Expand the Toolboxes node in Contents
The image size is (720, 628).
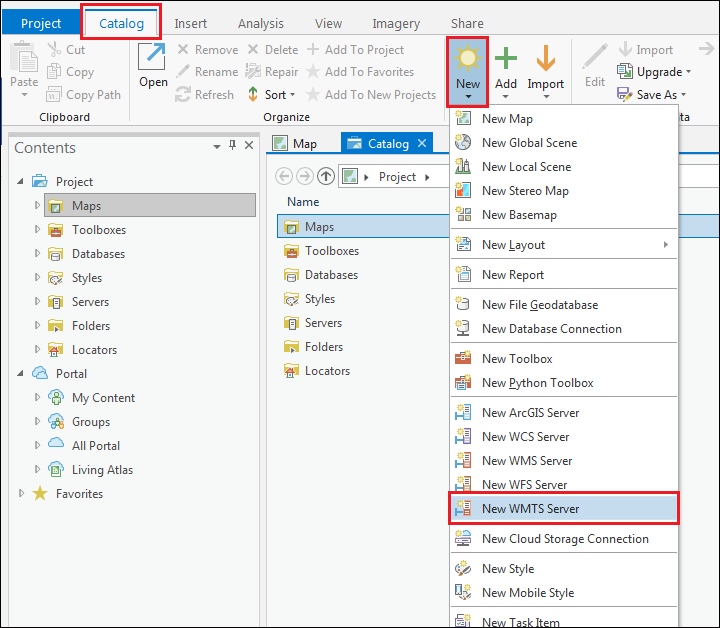coord(37,229)
